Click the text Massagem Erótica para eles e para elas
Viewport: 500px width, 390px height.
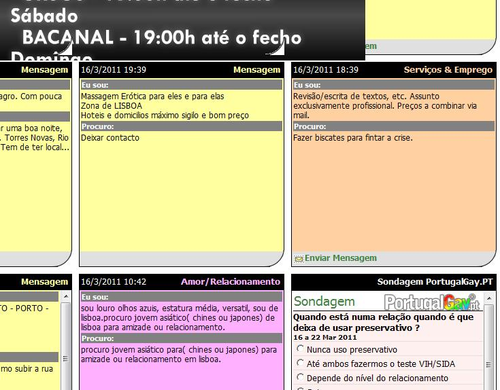tap(152, 97)
